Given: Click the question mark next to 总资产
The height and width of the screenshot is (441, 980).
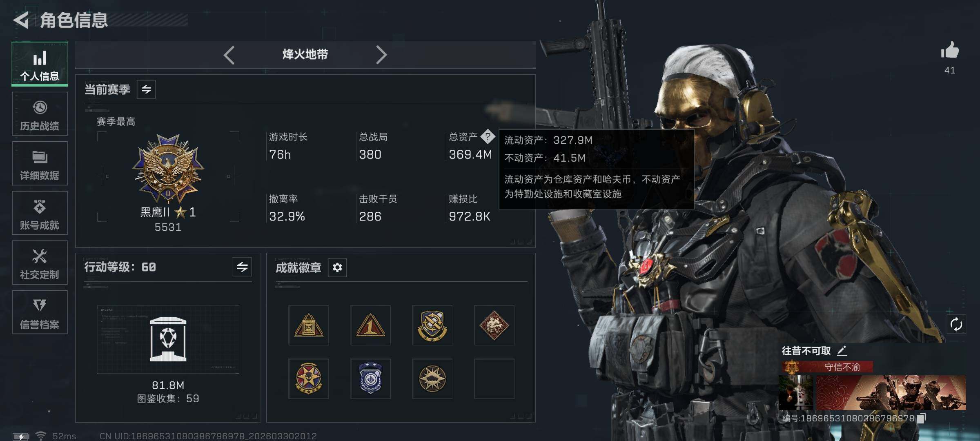Looking at the screenshot, I should 488,136.
